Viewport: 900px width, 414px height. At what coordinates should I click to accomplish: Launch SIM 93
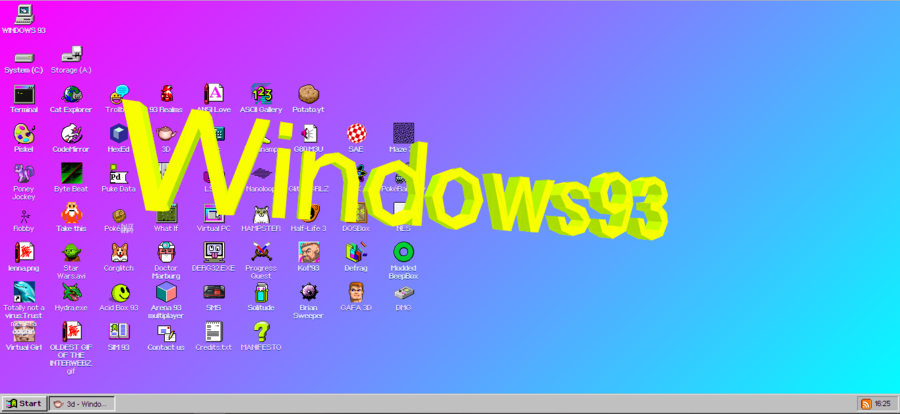click(119, 331)
